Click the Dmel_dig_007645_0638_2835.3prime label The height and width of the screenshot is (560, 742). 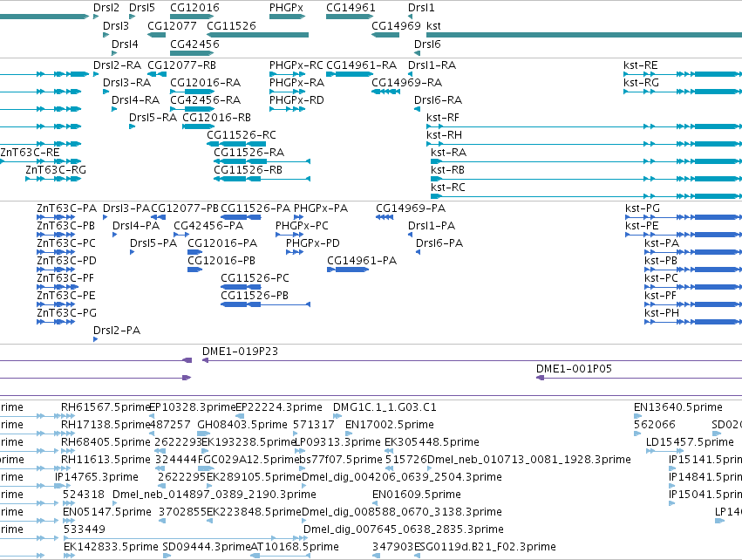coord(404,529)
